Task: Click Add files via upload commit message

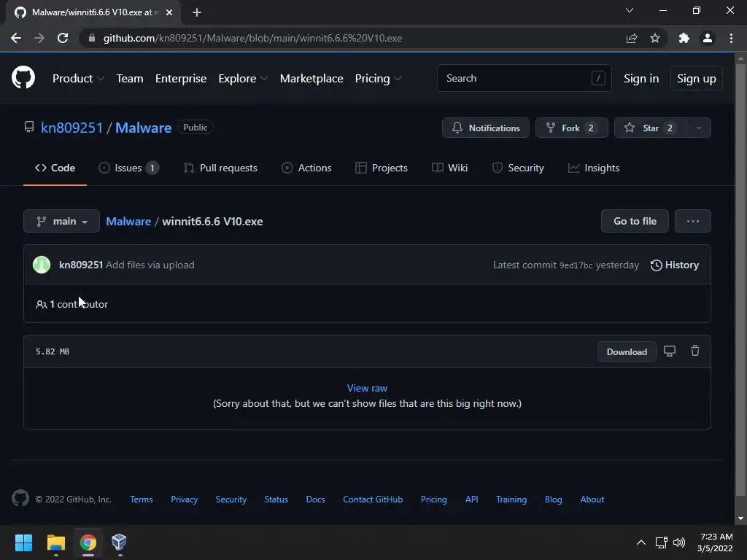Action: (150, 265)
